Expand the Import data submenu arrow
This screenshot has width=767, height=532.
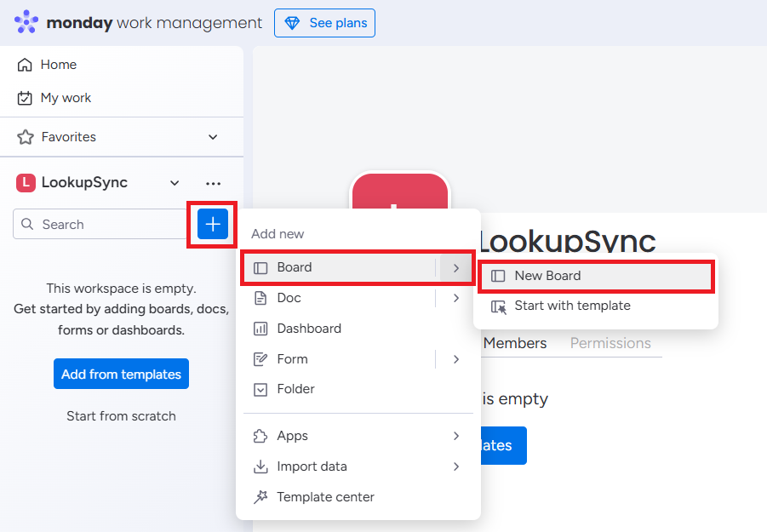pyautogui.click(x=456, y=466)
